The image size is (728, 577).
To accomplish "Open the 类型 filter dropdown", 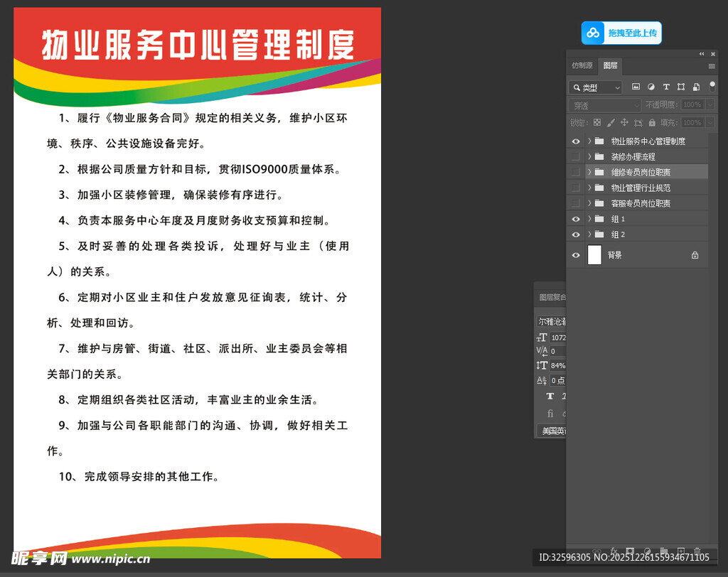I will coord(596,87).
